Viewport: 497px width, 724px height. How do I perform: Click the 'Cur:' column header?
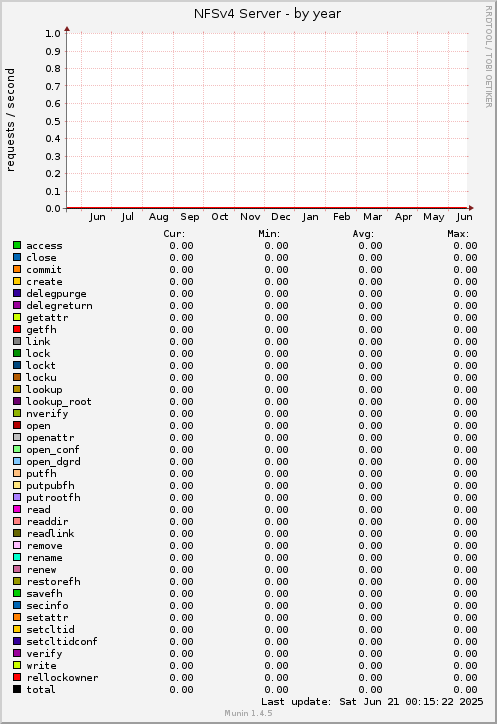point(174,234)
